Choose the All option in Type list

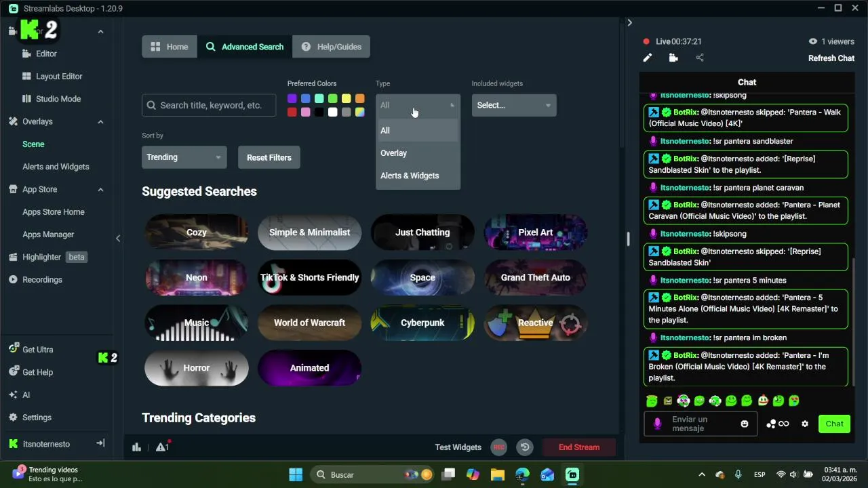pos(418,131)
